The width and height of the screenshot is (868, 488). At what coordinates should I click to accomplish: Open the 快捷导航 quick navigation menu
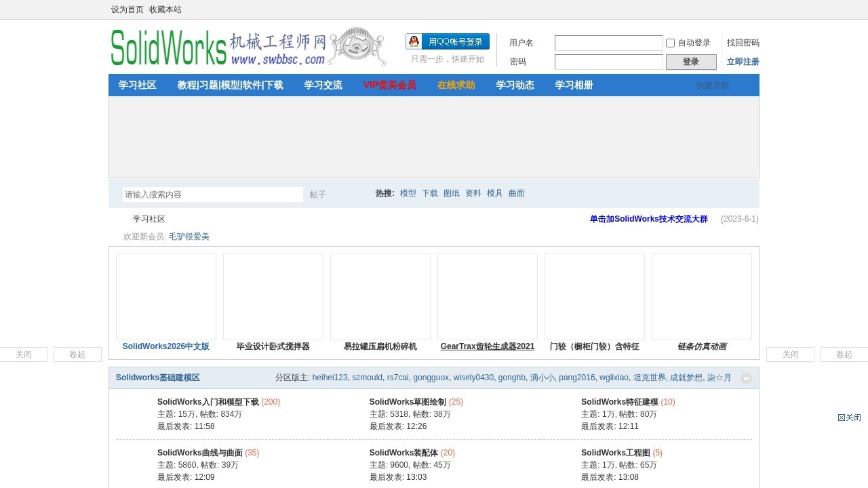click(x=712, y=85)
